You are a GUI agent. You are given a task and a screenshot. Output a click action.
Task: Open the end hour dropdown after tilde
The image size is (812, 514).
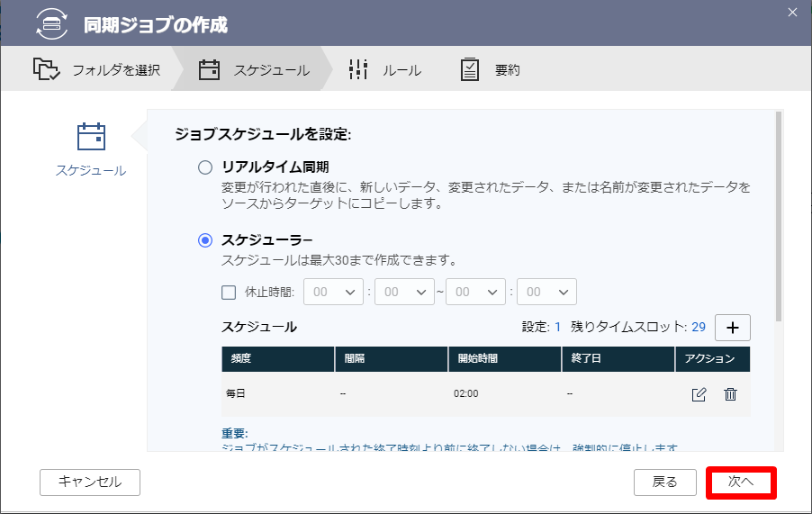point(475,292)
